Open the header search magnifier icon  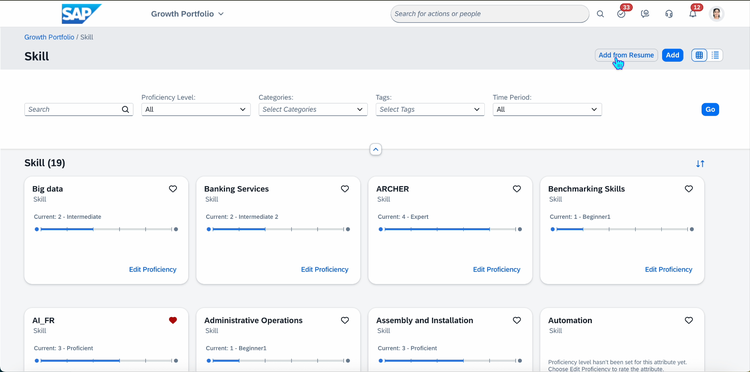pos(600,14)
